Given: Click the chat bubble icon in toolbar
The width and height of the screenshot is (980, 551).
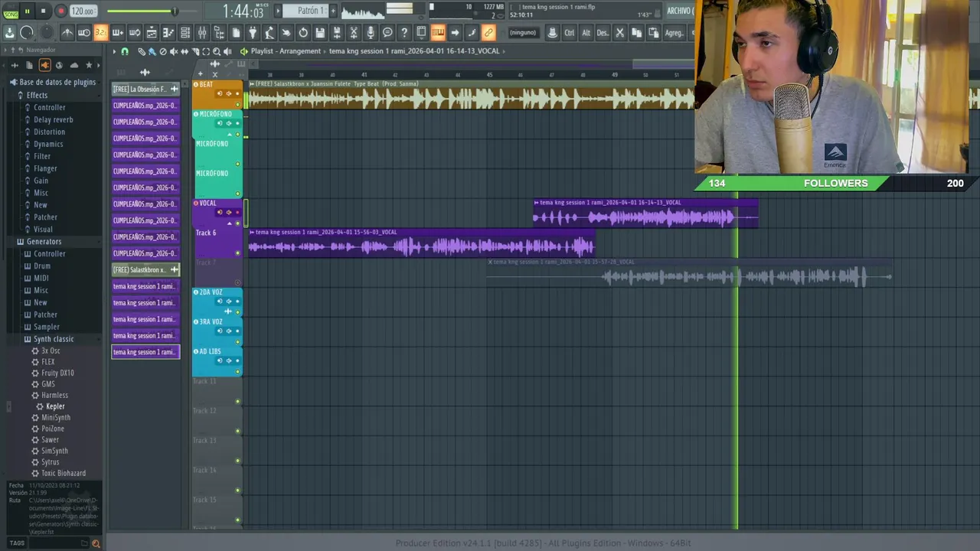Looking at the screenshot, I should [387, 33].
